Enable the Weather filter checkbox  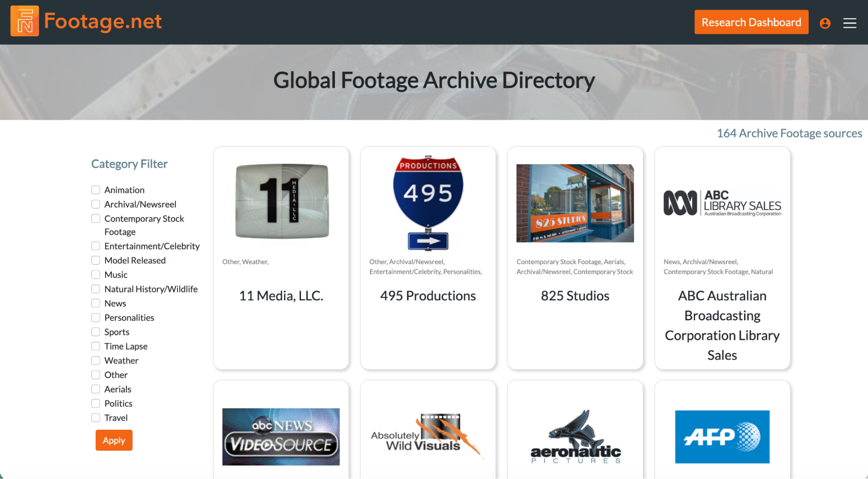tap(96, 361)
